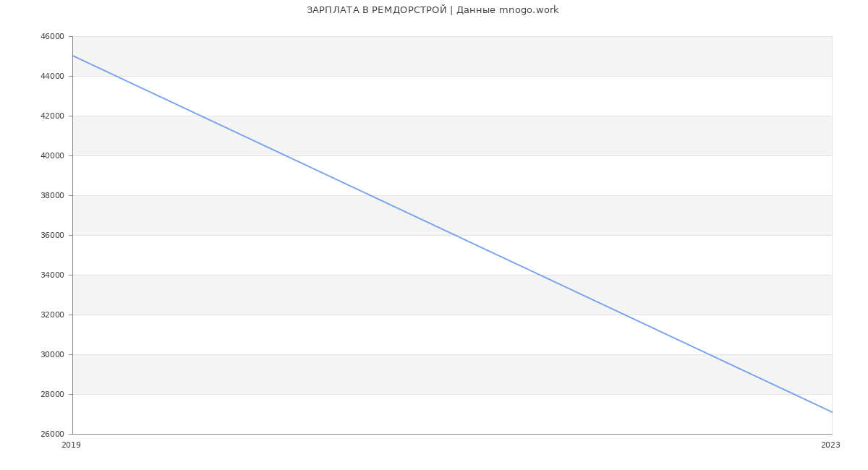868x470 pixels.
Task: Click where the line crosses 32000 gridline
Action: [x=624, y=315]
